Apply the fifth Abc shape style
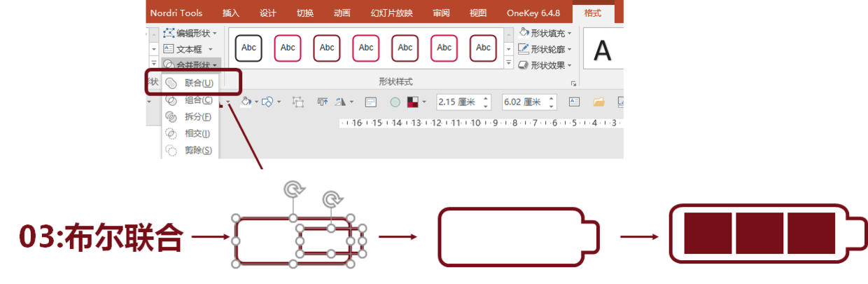 [x=405, y=48]
